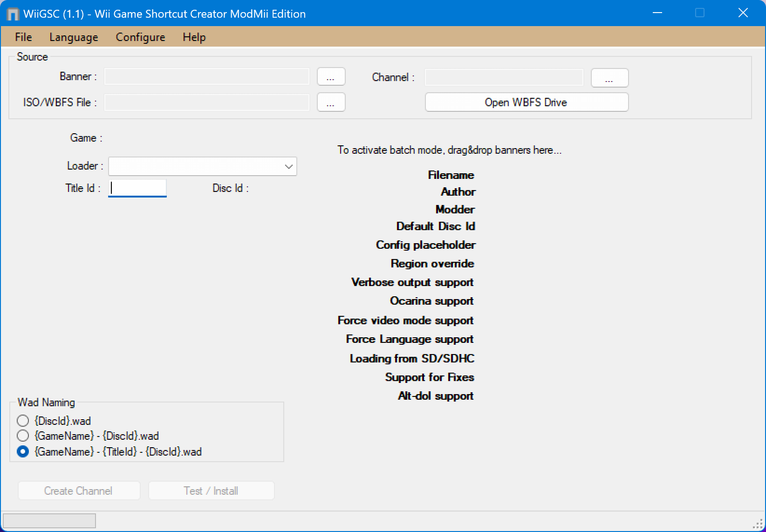Focus the Title Id input field

point(137,188)
